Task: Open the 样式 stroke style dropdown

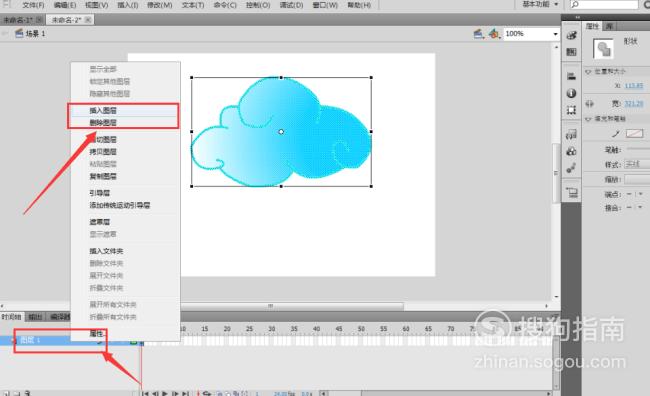Action: pyautogui.click(x=637, y=165)
